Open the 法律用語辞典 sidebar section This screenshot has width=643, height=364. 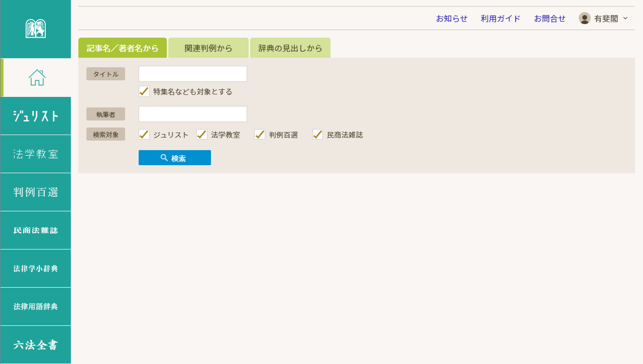pos(36,307)
